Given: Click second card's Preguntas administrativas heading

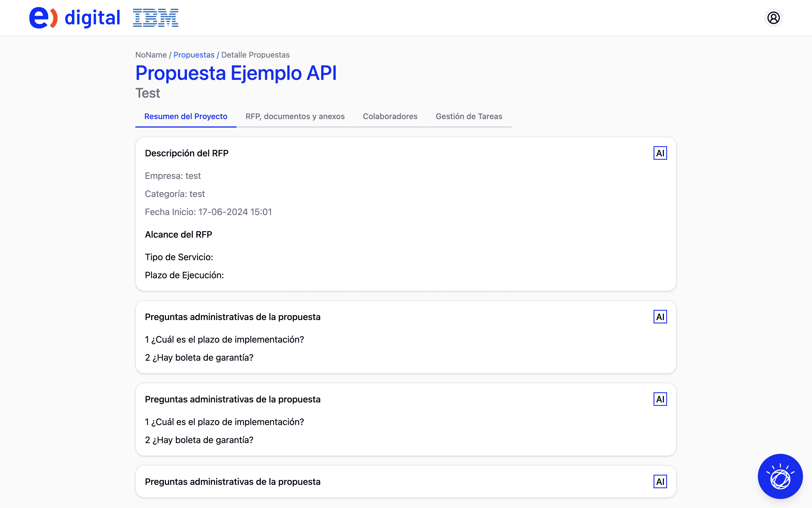Looking at the screenshot, I should 233,399.
